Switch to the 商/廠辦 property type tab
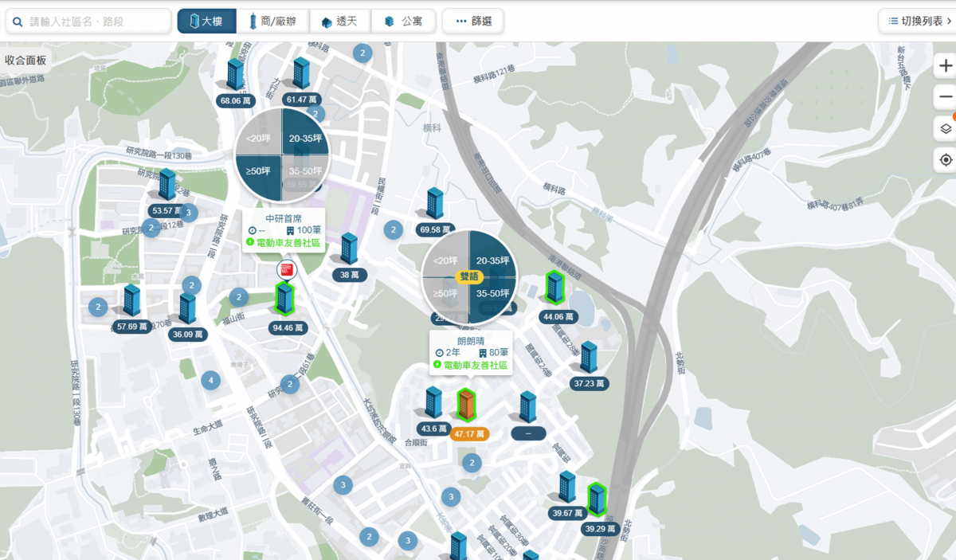This screenshot has height=560, width=956. [x=272, y=21]
